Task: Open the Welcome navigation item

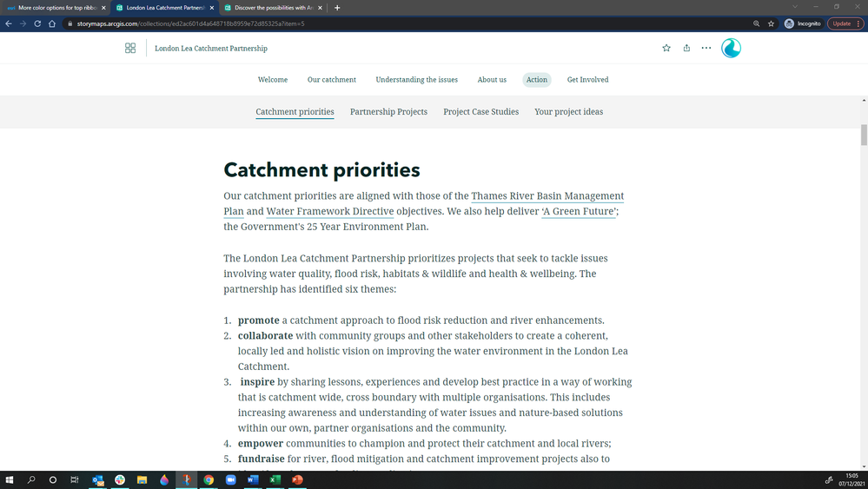Action: click(x=273, y=80)
